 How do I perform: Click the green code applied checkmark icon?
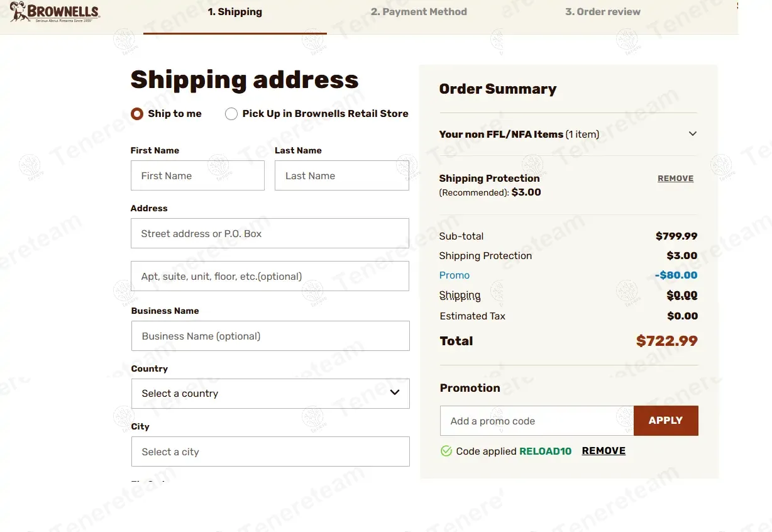tap(446, 451)
